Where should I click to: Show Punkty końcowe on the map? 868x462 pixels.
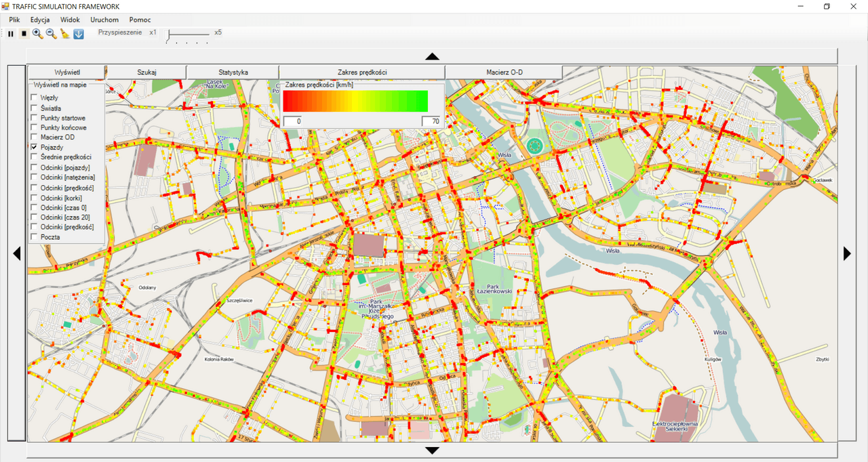[34, 128]
